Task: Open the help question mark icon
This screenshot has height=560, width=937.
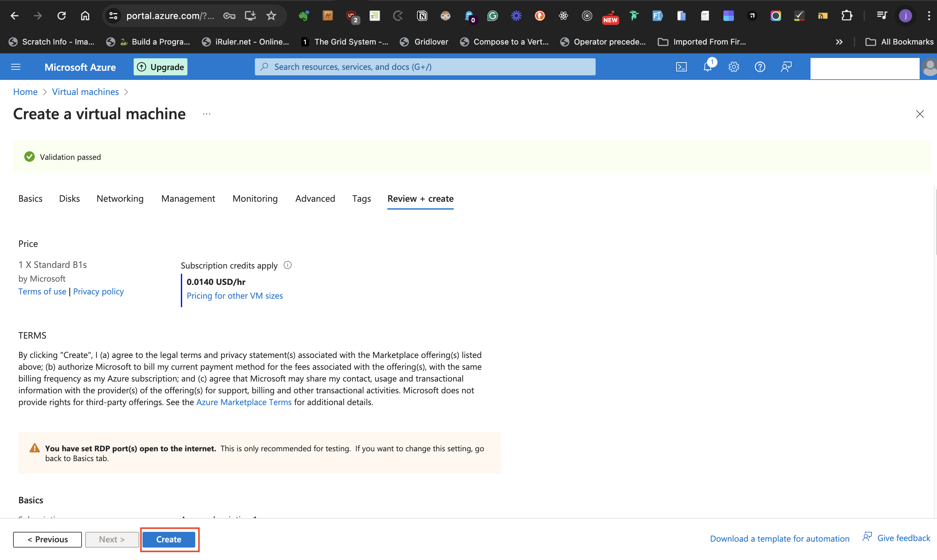Action: coord(759,67)
